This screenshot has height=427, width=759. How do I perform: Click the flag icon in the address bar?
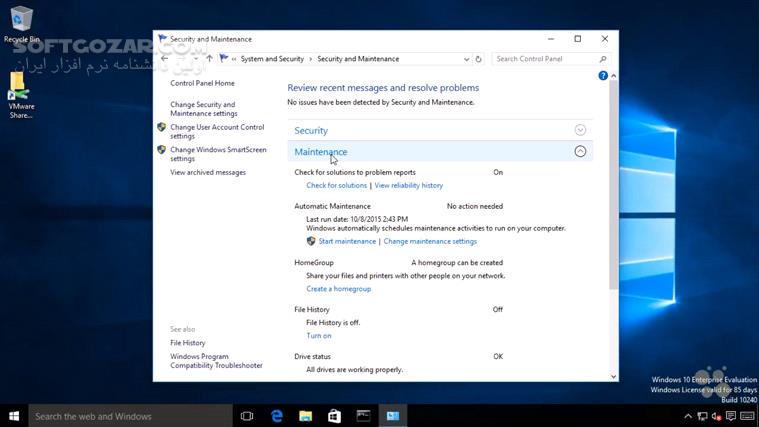click(x=223, y=59)
